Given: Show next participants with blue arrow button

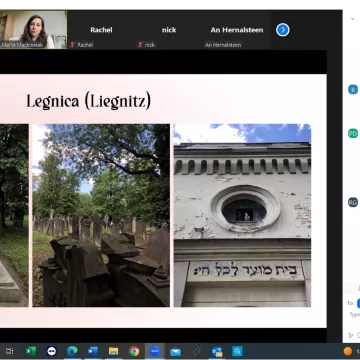Looking at the screenshot, I should [x=283, y=30].
